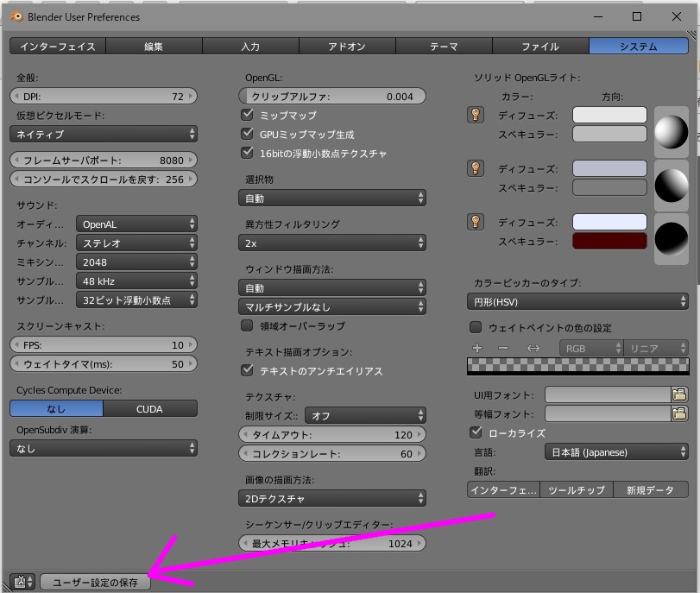Open the editor type selector icon
Image resolution: width=700 pixels, height=593 pixels.
point(23,582)
